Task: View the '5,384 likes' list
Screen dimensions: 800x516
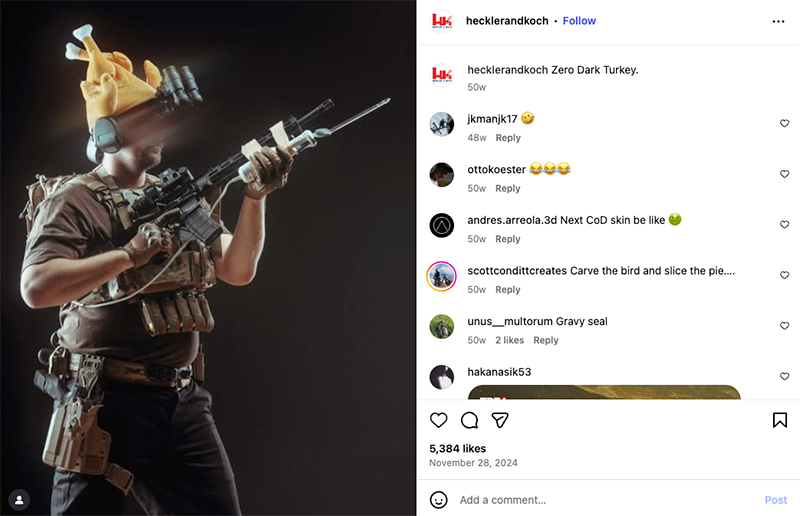Action: pos(457,448)
